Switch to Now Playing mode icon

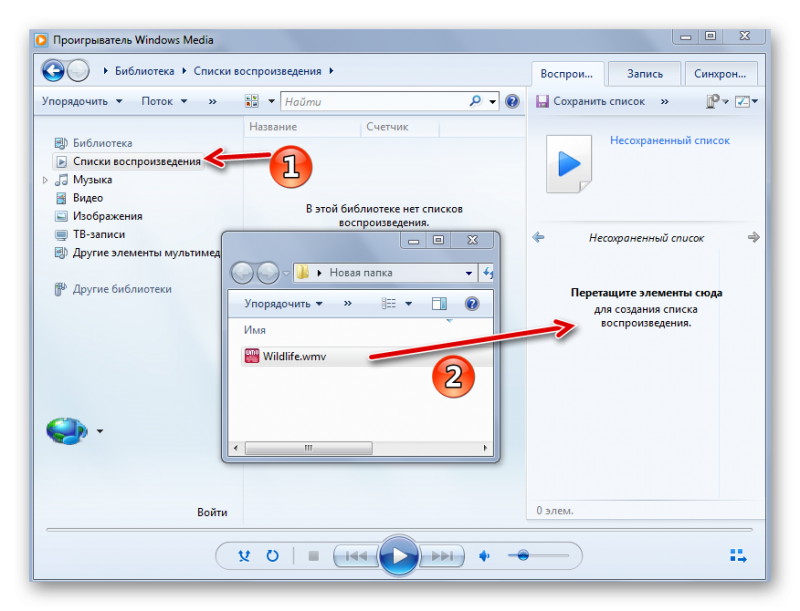pos(738,556)
